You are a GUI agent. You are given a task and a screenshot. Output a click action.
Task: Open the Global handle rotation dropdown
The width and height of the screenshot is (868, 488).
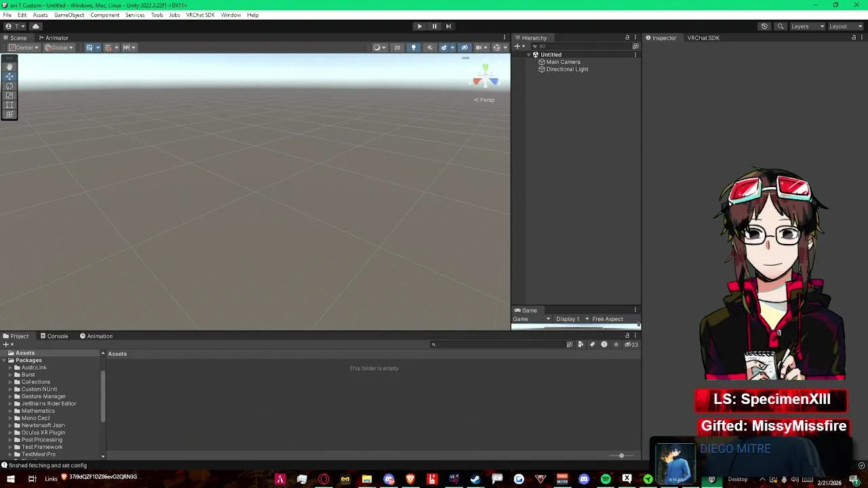pyautogui.click(x=59, y=47)
